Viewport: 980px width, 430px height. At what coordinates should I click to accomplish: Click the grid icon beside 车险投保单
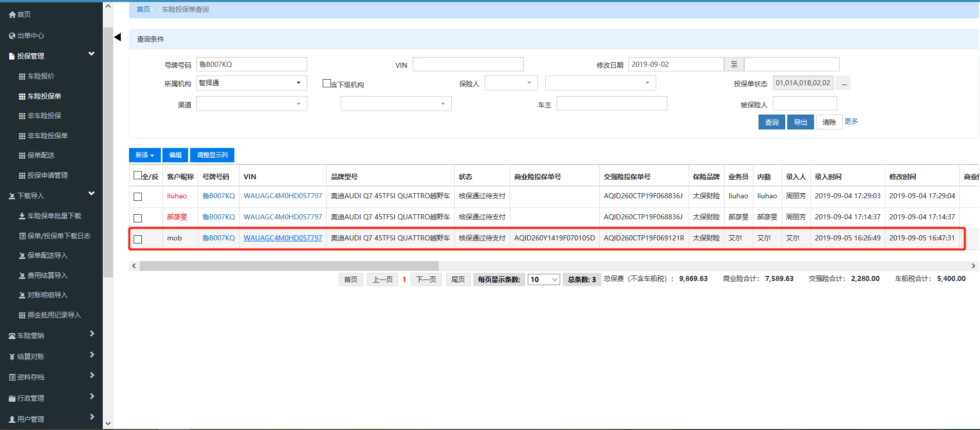[x=22, y=97]
